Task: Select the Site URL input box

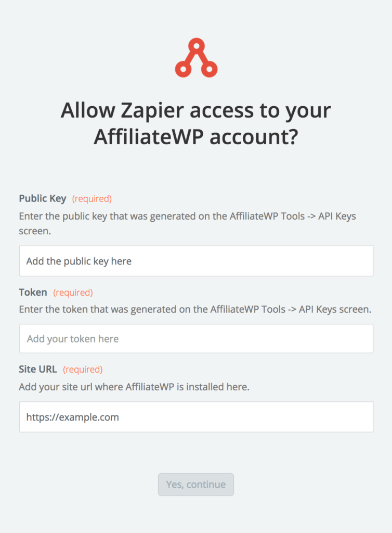Action: click(x=196, y=417)
